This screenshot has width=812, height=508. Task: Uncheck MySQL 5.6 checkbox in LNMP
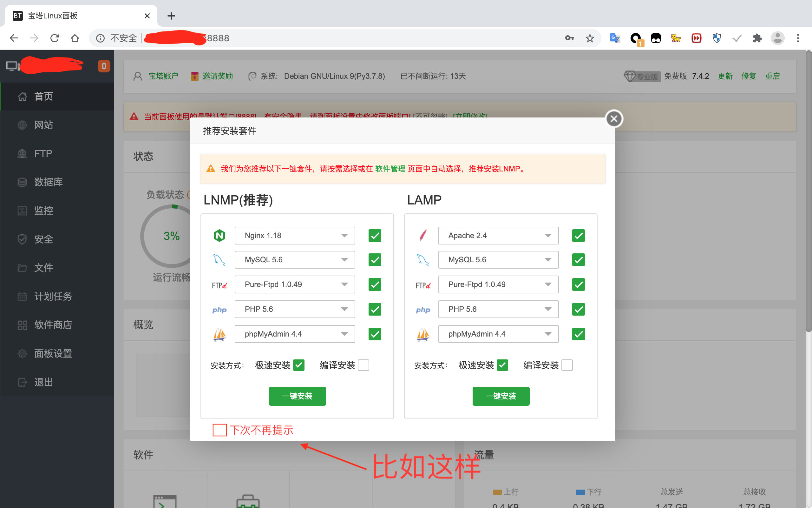pos(375,260)
